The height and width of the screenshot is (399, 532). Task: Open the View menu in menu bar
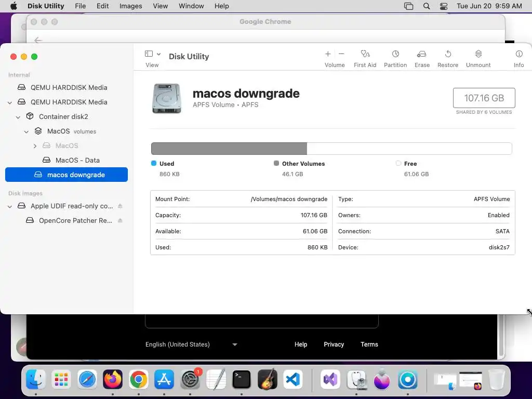click(x=160, y=6)
